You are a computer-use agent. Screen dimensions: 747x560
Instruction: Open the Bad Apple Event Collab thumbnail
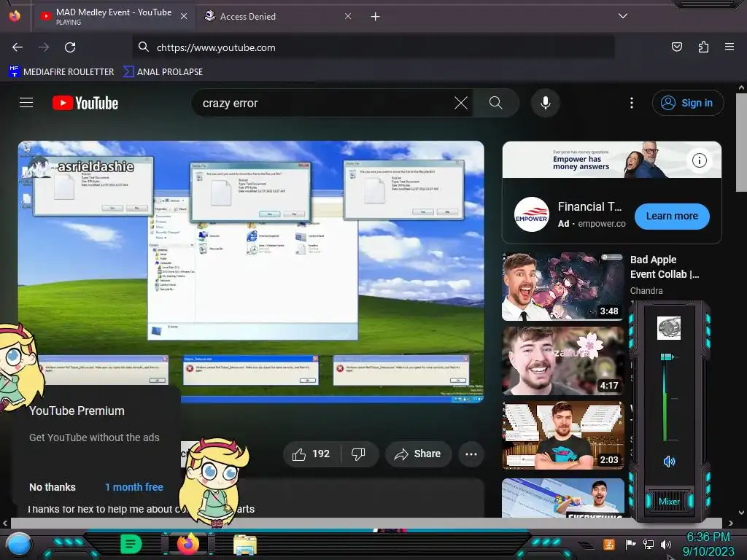(x=562, y=286)
